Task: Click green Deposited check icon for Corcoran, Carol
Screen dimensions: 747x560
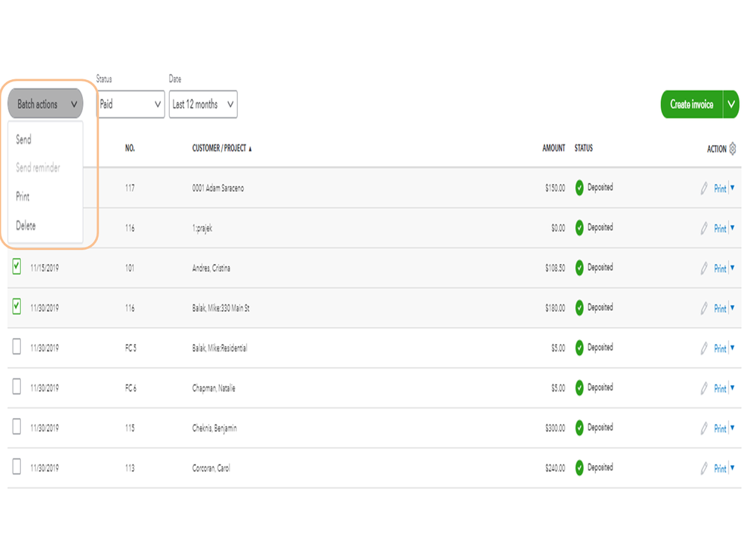Action: [x=580, y=468]
